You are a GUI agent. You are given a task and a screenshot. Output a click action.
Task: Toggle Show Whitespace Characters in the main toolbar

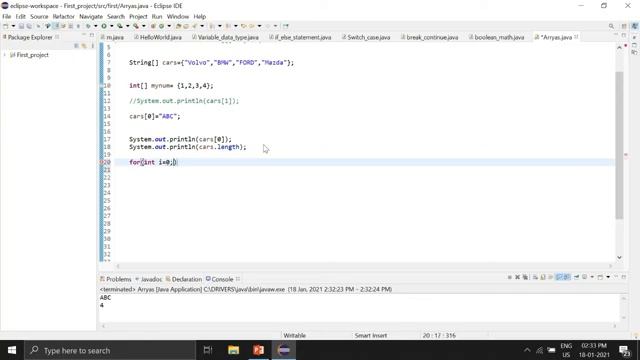(78, 26)
